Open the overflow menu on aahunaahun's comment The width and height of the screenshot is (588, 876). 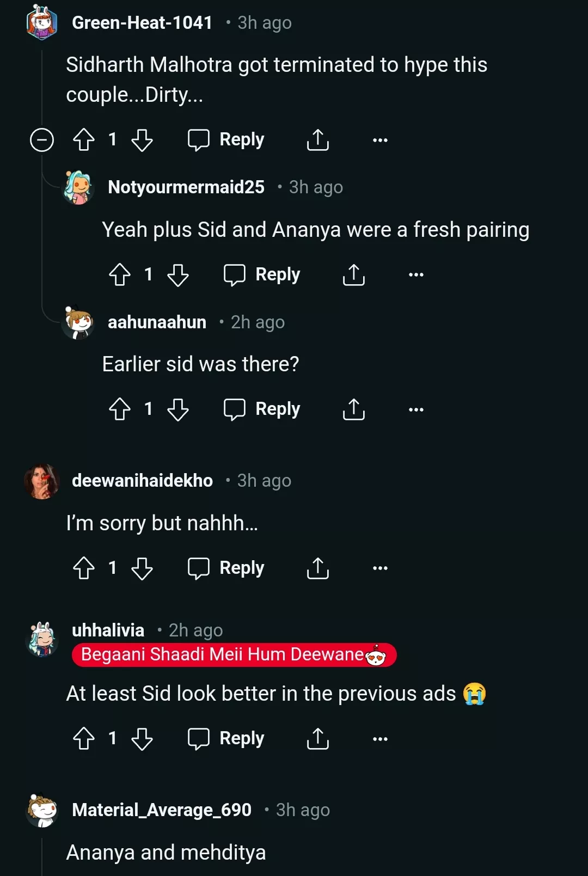pyautogui.click(x=415, y=409)
